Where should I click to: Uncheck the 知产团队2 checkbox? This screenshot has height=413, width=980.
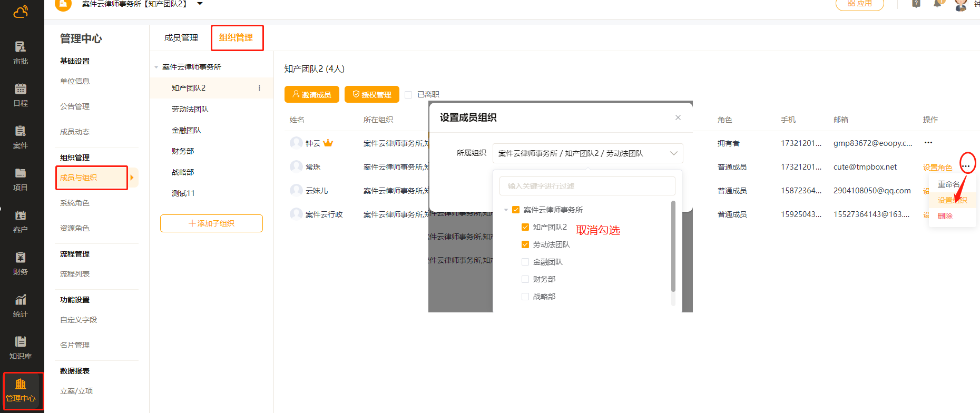tap(525, 227)
